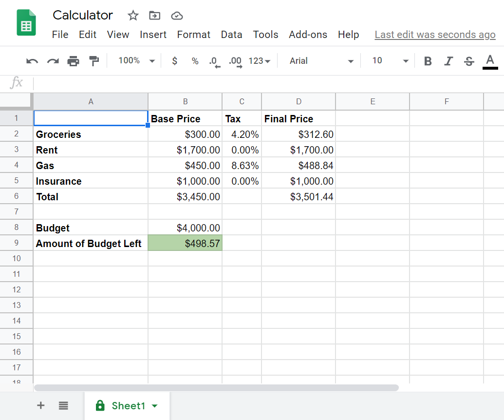Open the Sheet1 tab menu arrow

point(154,405)
